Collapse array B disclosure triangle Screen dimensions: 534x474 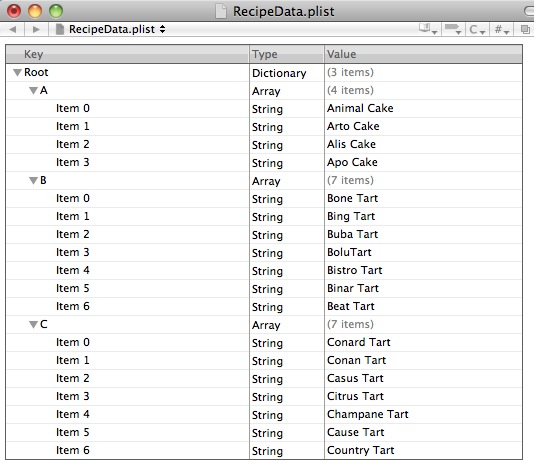[x=33, y=180]
